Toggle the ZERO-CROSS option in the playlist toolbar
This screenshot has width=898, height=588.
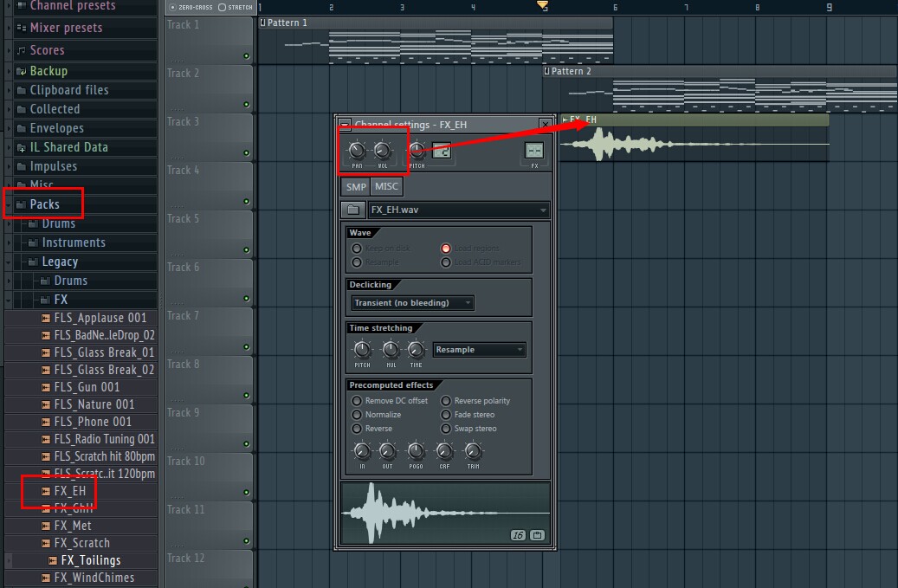[173, 8]
